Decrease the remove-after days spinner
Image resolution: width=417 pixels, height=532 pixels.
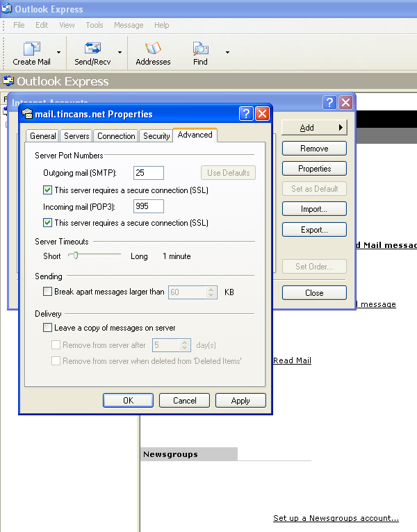(x=184, y=348)
